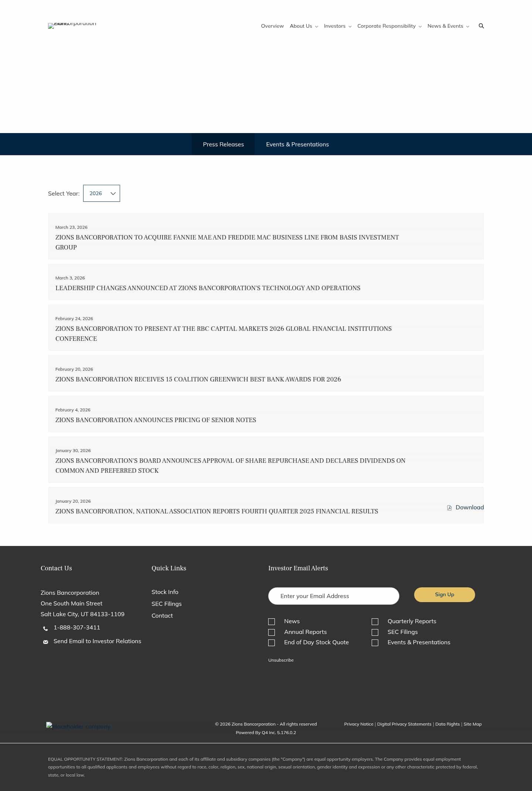Image resolution: width=532 pixels, height=791 pixels.
Task: Click the Sign Up button
Action: pyautogui.click(x=444, y=594)
